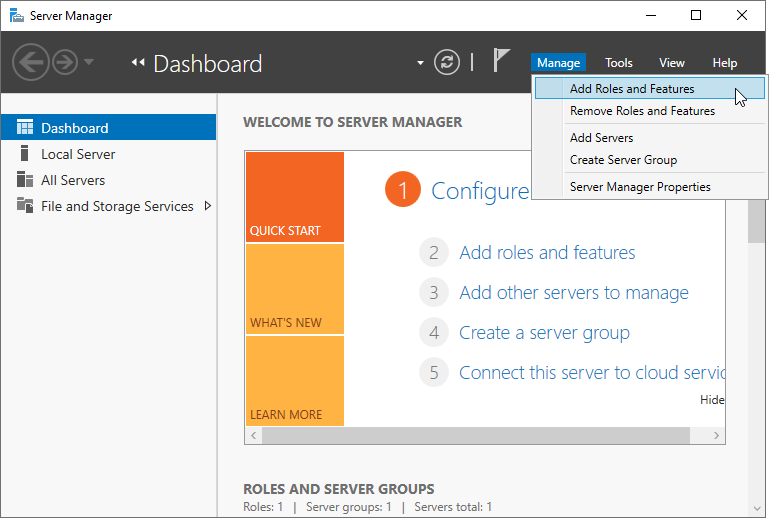Click the back navigation arrow button
This screenshot has width=769, height=518.
point(30,62)
